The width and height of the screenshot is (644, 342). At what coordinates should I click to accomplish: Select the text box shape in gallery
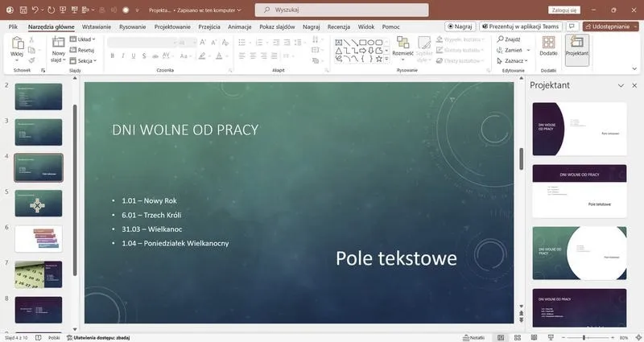tap(338, 43)
